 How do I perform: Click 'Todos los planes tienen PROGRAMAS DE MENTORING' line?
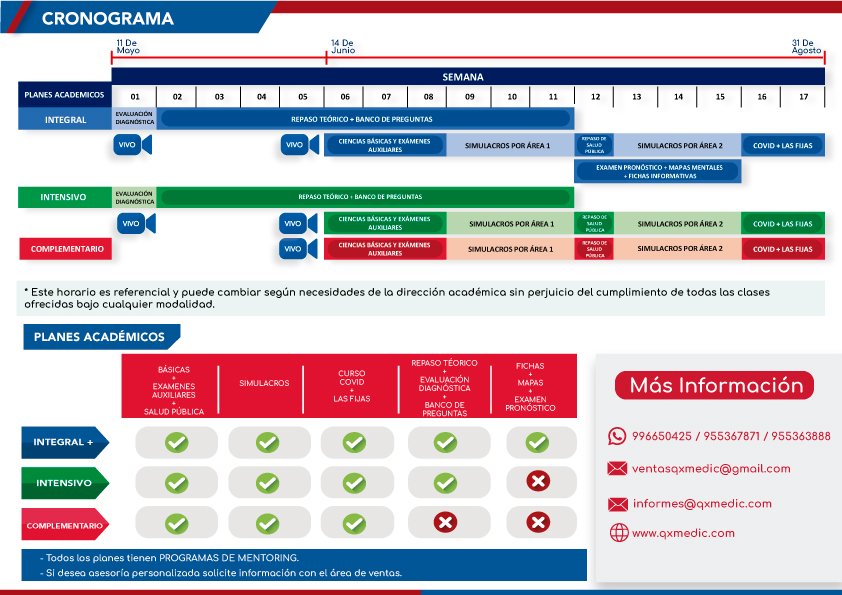point(170,558)
